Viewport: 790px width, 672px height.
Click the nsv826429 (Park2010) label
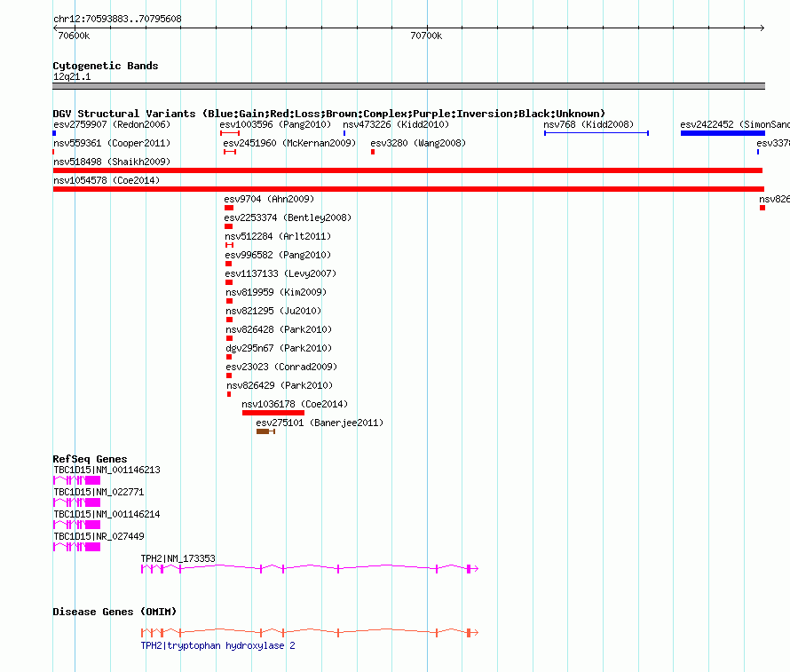[x=280, y=385]
